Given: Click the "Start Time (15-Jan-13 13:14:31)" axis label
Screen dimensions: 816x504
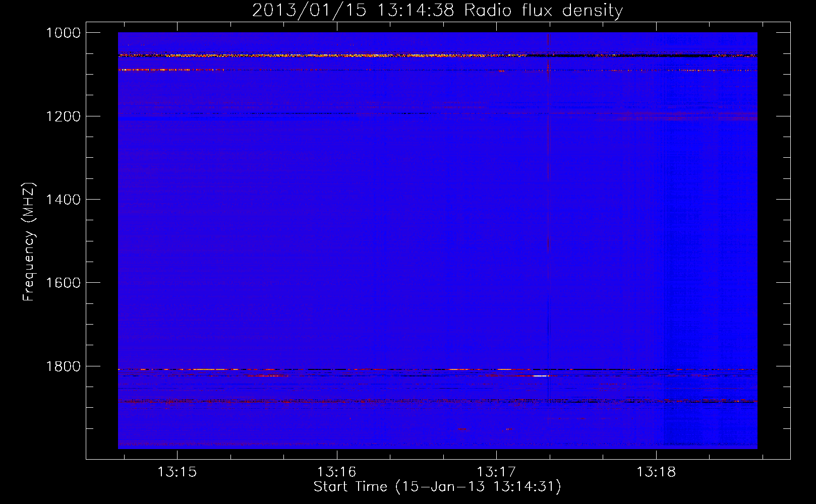Looking at the screenshot, I should [437, 487].
